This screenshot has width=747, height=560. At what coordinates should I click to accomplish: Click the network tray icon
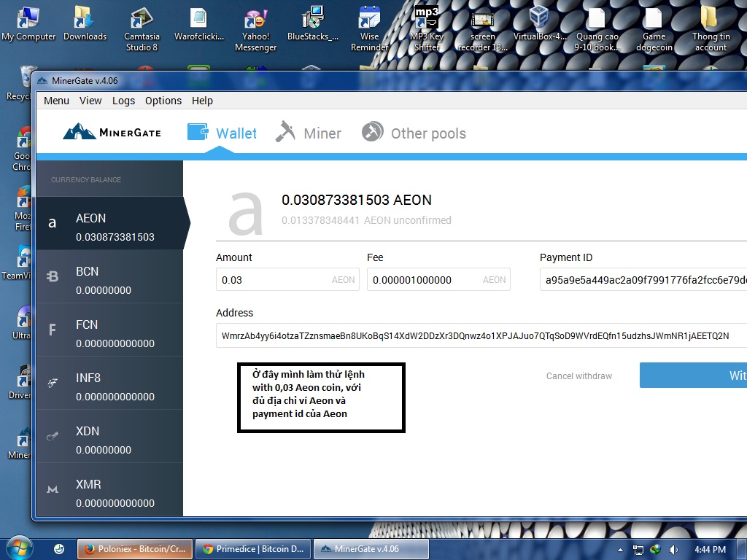click(638, 550)
